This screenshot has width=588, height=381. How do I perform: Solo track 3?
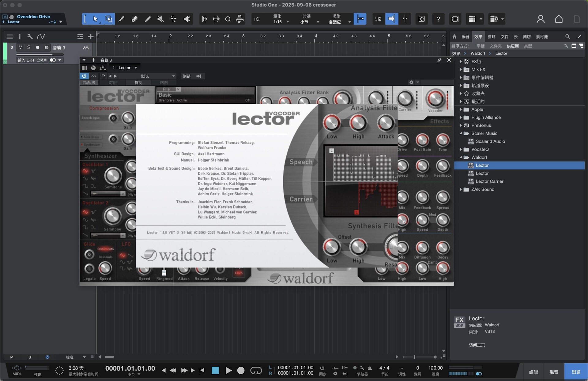tap(29, 47)
